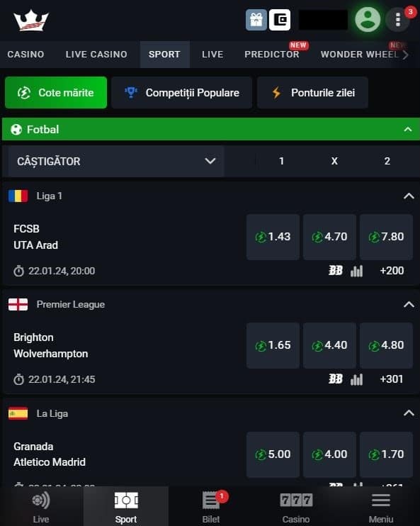Open the three-dot menu with notification badge
Image resolution: width=420 pixels, height=526 pixels.
[x=398, y=19]
